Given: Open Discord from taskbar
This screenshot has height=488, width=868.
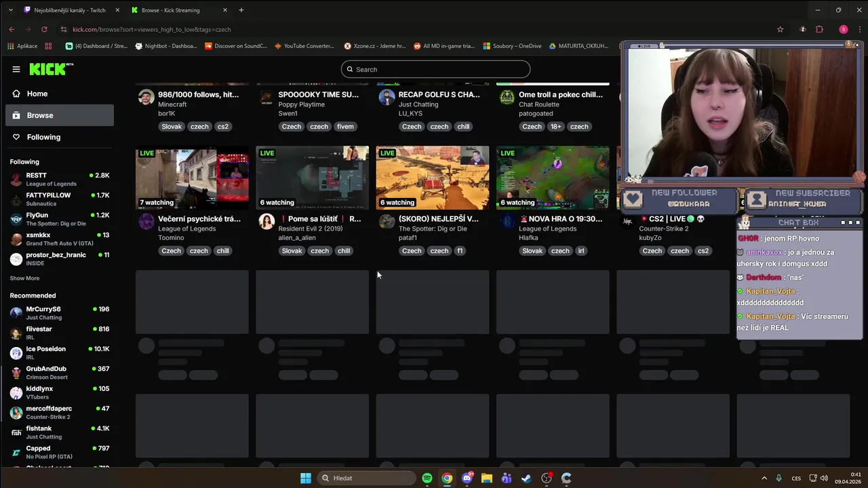Looking at the screenshot, I should [x=467, y=478].
